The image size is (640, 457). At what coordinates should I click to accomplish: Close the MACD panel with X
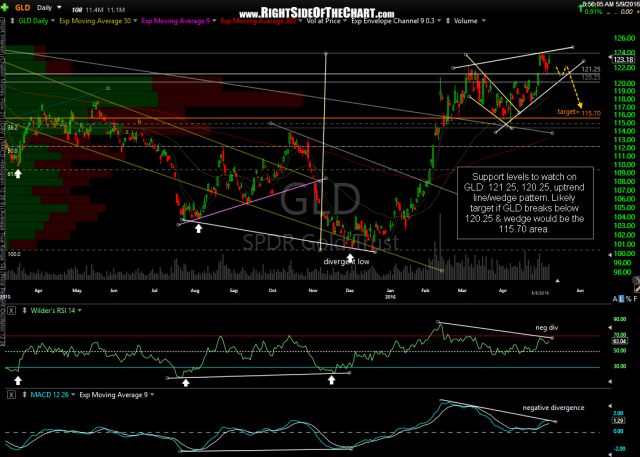click(x=11, y=395)
